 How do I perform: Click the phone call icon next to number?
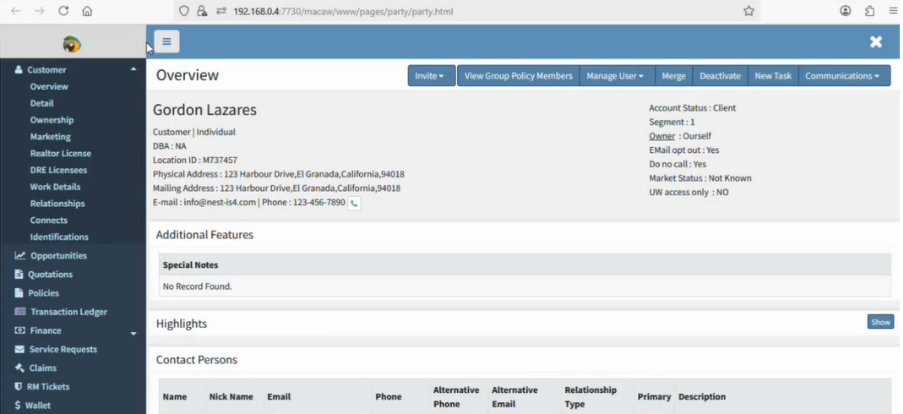pos(354,203)
